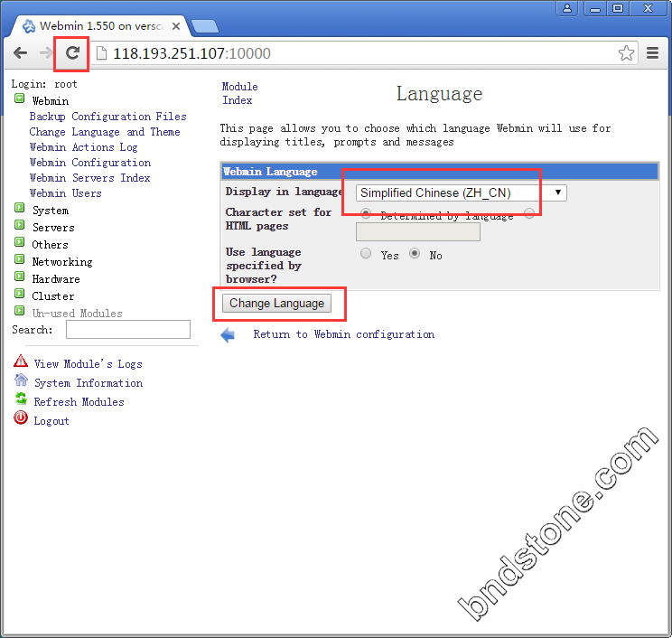Click the red Logout power icon
This screenshot has height=638, width=672.
point(21,418)
